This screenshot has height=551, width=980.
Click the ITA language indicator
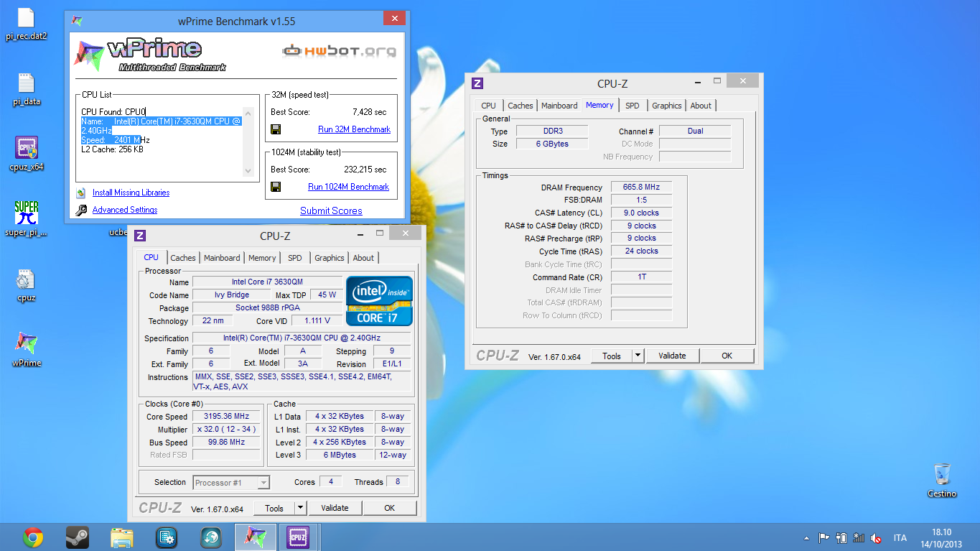pyautogui.click(x=900, y=537)
